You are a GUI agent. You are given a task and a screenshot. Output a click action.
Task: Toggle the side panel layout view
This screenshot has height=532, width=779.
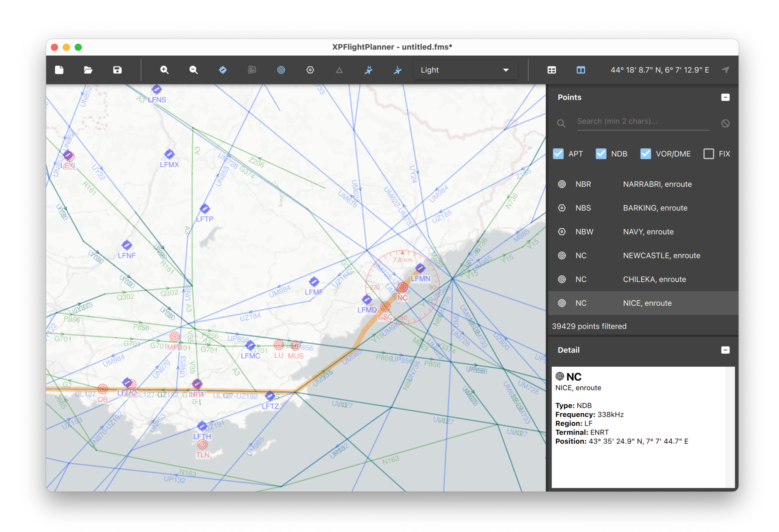580,70
